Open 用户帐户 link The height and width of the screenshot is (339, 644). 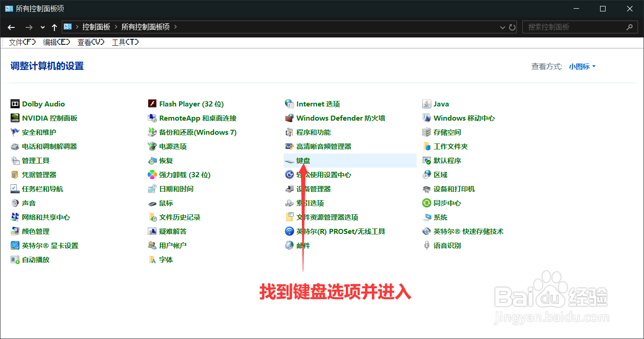pyautogui.click(x=173, y=245)
